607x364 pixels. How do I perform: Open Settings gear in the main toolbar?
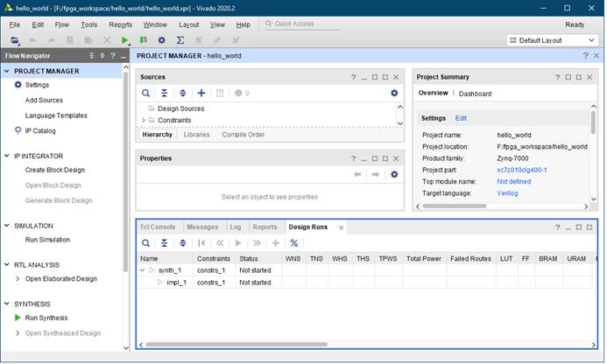pyautogui.click(x=161, y=40)
